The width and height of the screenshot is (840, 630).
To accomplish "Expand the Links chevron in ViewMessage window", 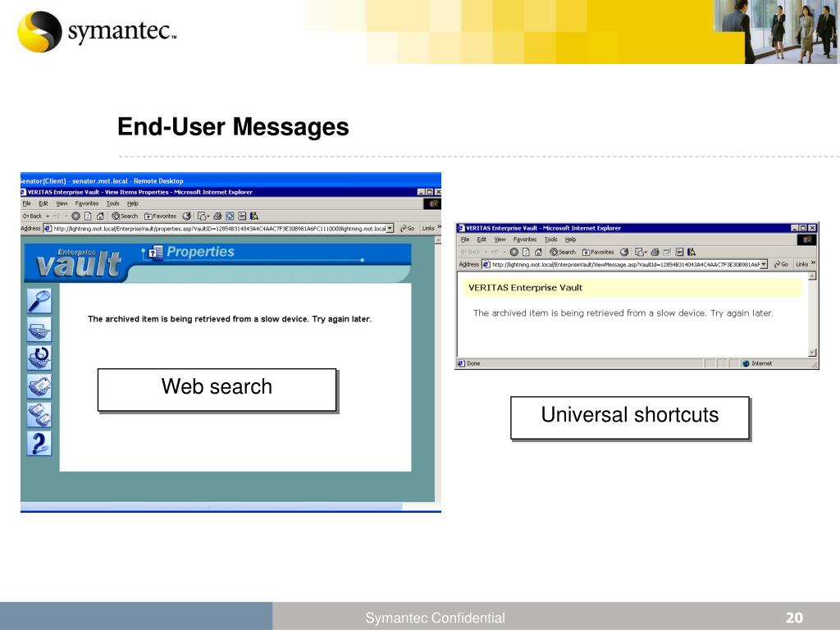I will tap(813, 263).
